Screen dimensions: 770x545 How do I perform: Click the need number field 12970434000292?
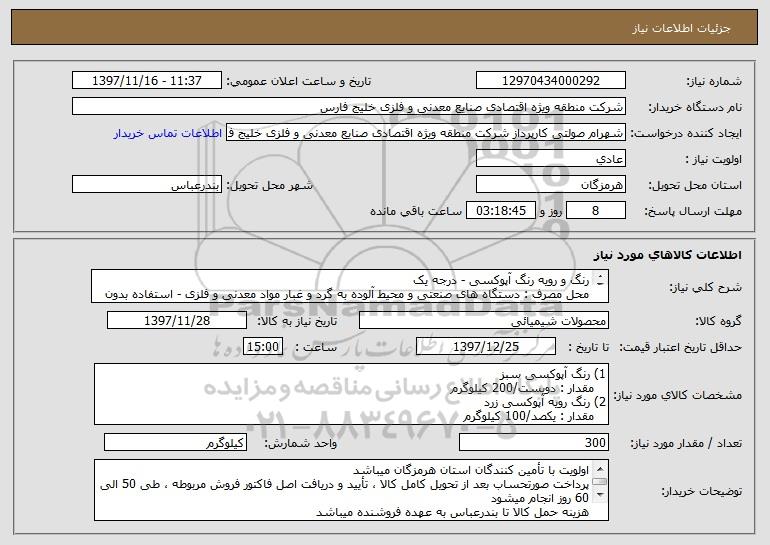(x=550, y=81)
